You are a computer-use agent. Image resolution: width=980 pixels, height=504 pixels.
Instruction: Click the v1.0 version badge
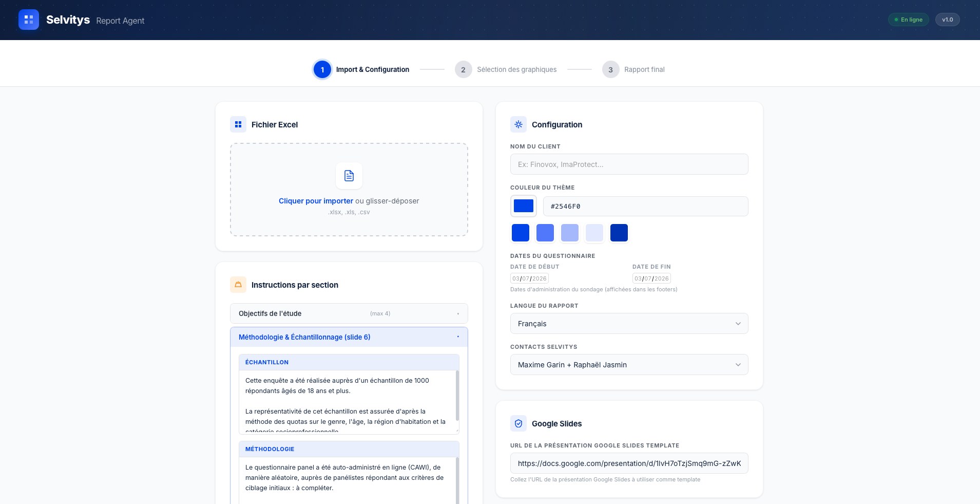pos(948,20)
